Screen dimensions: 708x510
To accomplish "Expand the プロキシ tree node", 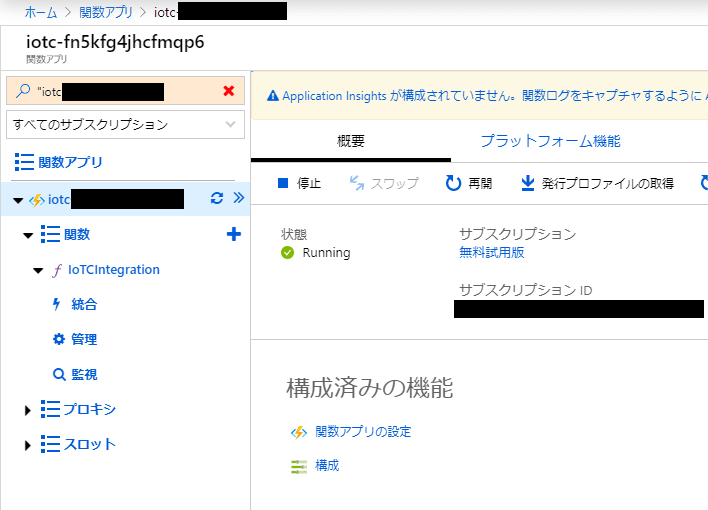I will (x=28, y=410).
